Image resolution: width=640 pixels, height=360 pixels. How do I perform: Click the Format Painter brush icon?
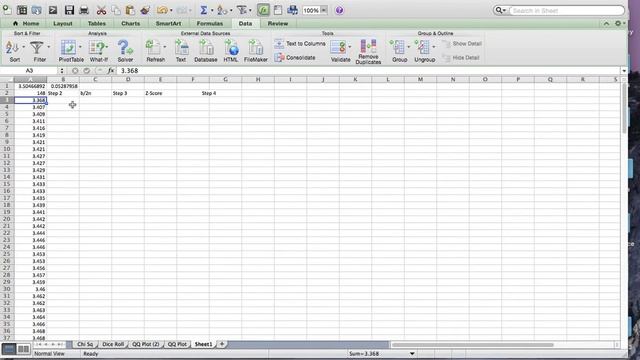point(144,10)
